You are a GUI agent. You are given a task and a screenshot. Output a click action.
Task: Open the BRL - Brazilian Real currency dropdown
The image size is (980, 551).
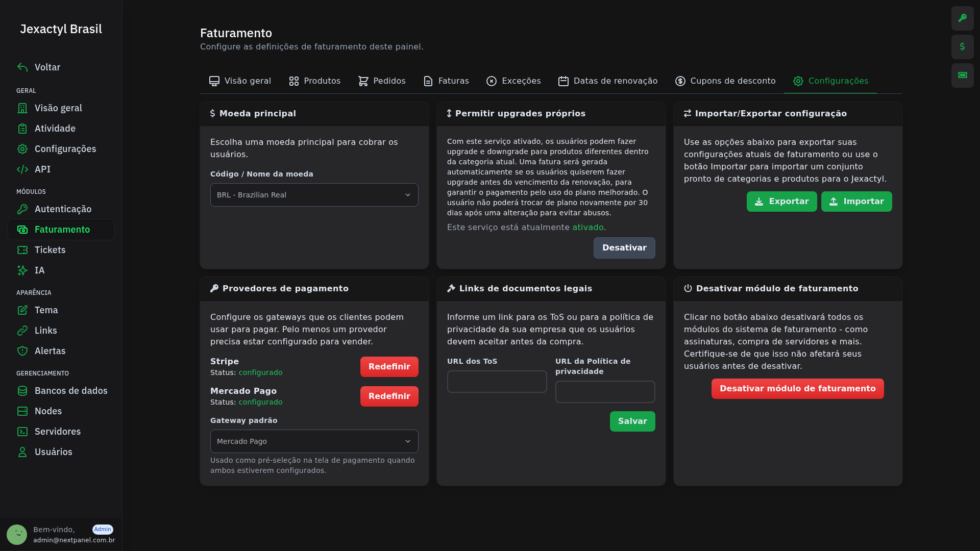pos(314,195)
